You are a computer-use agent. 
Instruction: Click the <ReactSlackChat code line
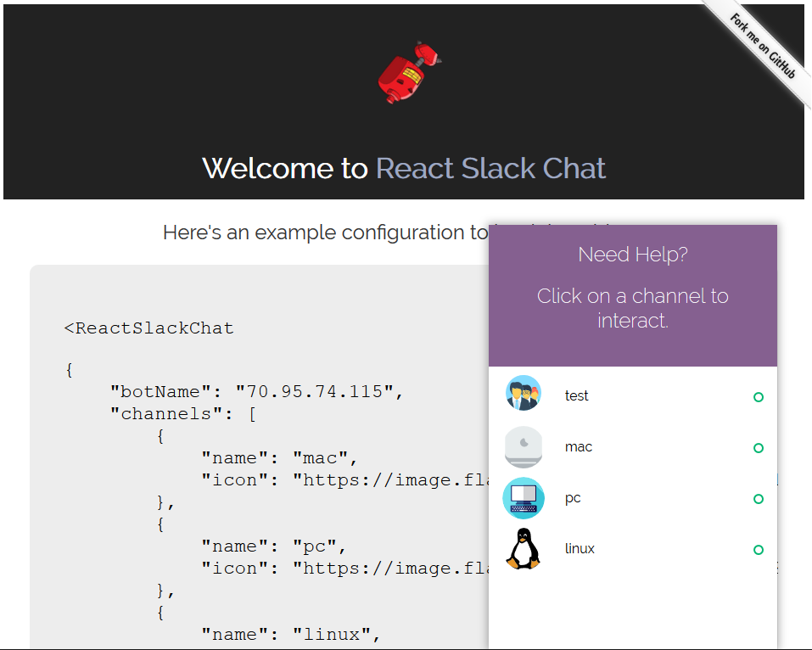148,328
